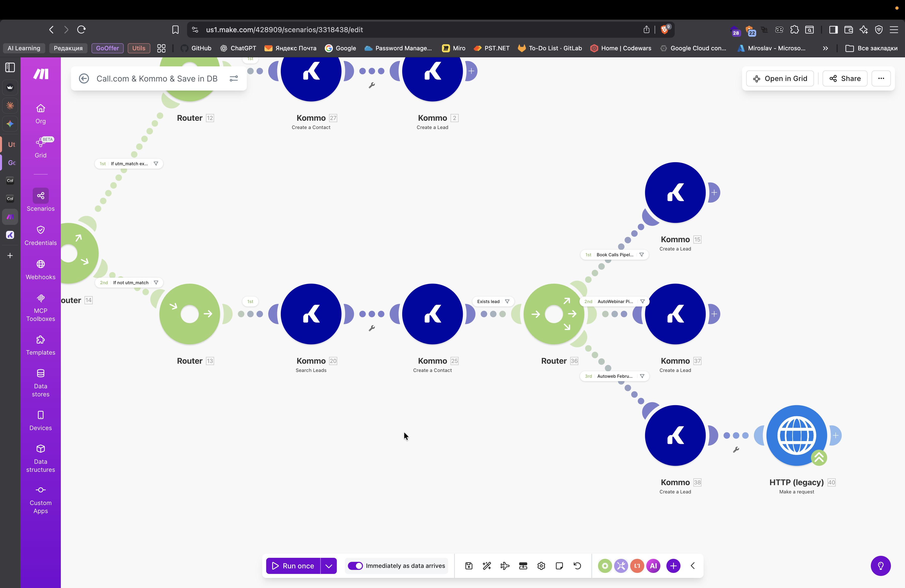This screenshot has width=905, height=588.
Task: Go to Webhooks in the sidebar
Action: (40, 269)
